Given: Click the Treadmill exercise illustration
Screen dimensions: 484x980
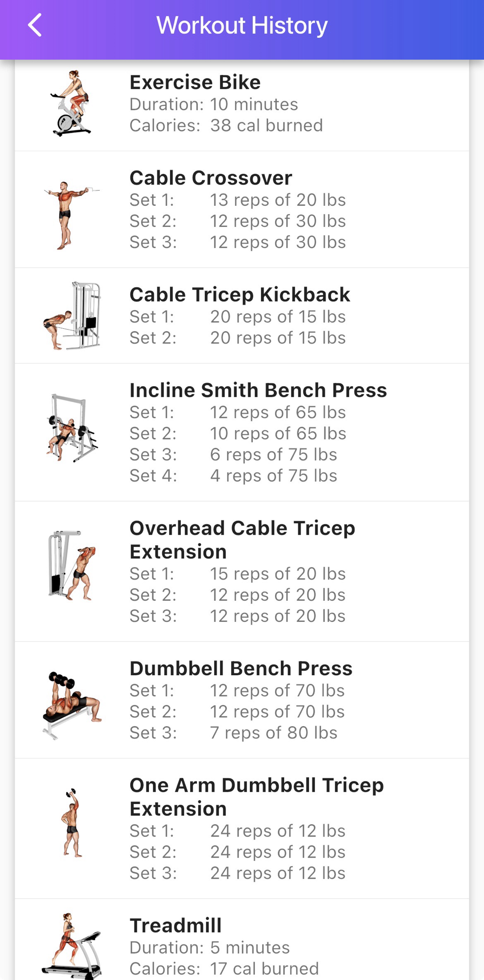Looking at the screenshot, I should pos(72,946).
